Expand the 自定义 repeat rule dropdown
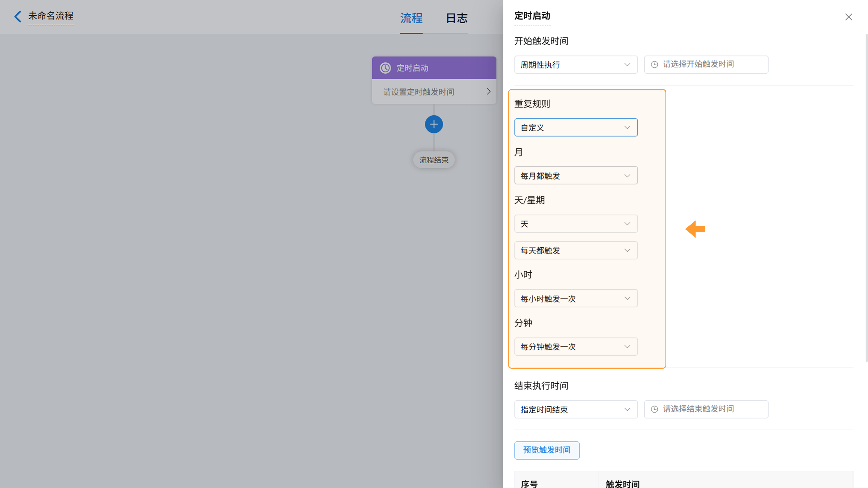This screenshot has height=488, width=868. coord(576,128)
